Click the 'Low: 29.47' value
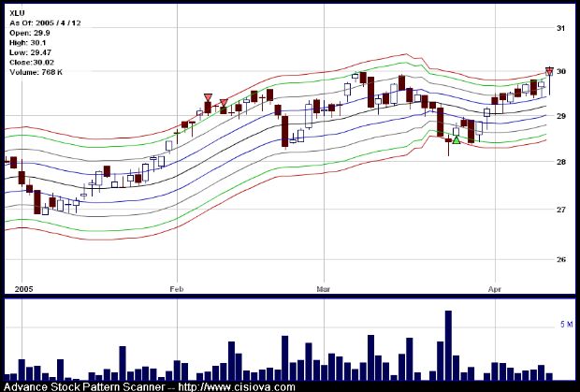The image size is (580, 392). coord(30,52)
